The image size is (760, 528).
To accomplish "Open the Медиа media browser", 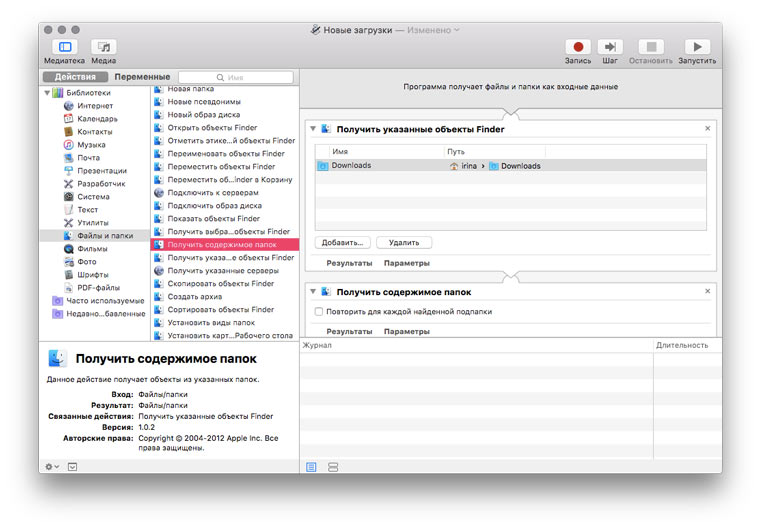I will (104, 47).
